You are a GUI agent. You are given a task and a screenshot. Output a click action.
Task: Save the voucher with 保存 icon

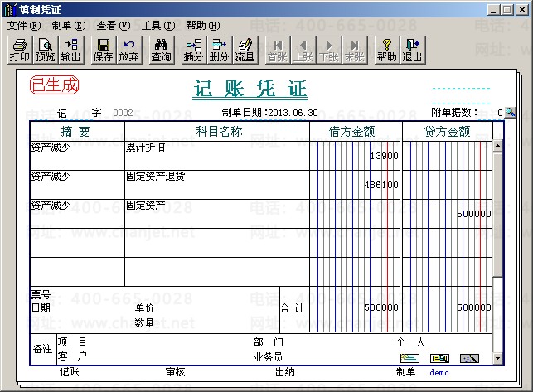(104, 50)
